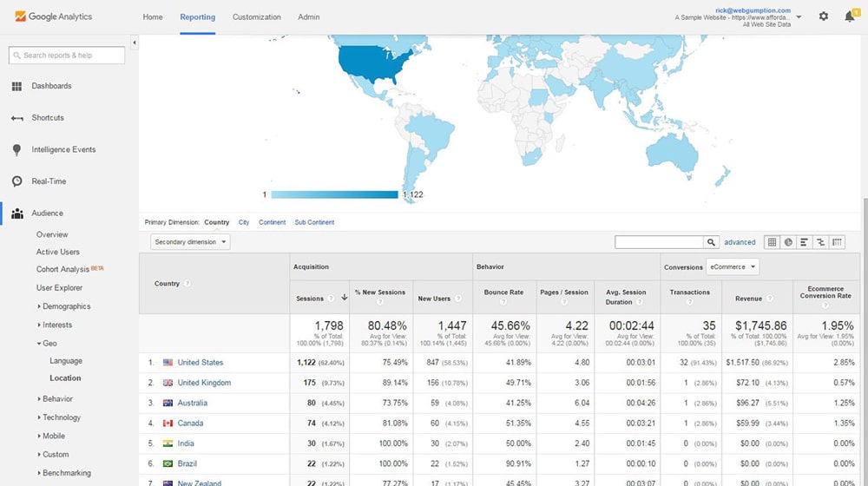The height and width of the screenshot is (486, 868).
Task: Expand the Demographics section
Action: (x=66, y=306)
